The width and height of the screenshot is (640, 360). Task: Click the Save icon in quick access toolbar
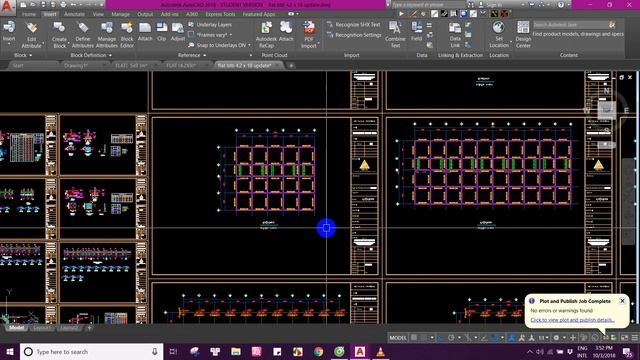click(43, 5)
